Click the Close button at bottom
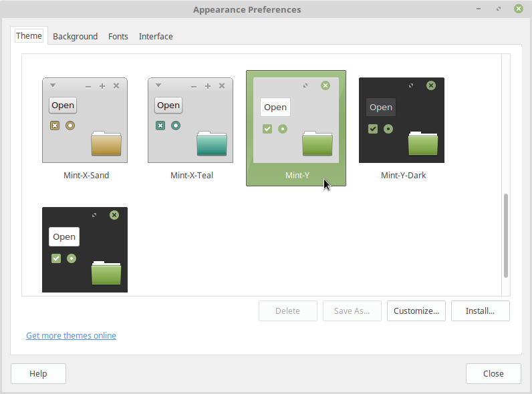The image size is (532, 394). (x=493, y=374)
